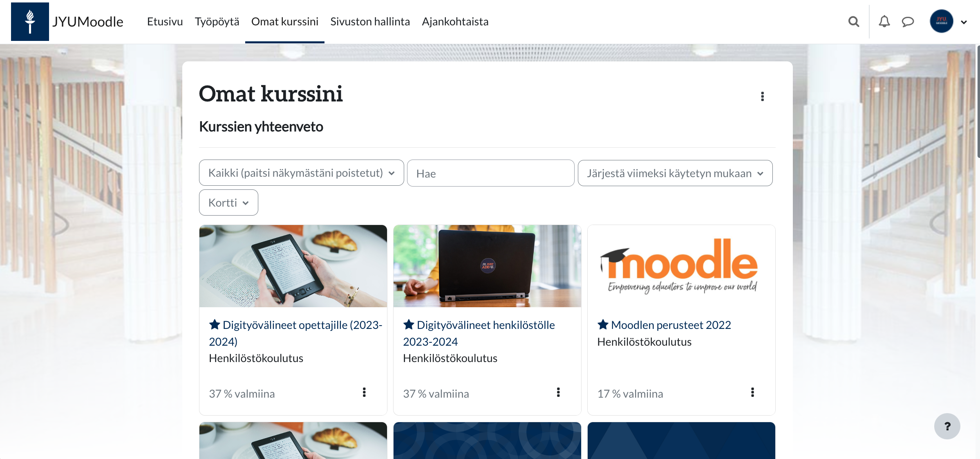Go to the Työpöytä tab
This screenshot has width=980, height=459.
pos(217,21)
